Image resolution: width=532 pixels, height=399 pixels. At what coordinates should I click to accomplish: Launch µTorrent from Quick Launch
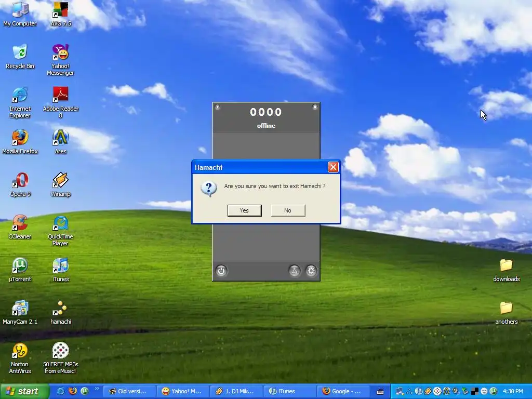point(85,391)
